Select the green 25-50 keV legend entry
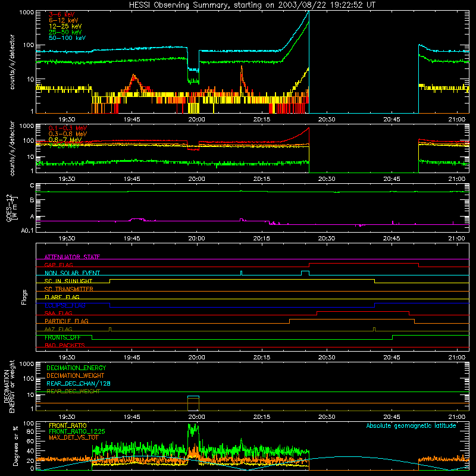476x476 pixels. [65, 32]
